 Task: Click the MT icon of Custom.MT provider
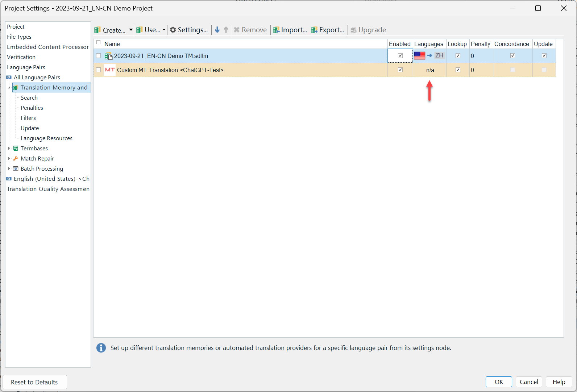109,70
